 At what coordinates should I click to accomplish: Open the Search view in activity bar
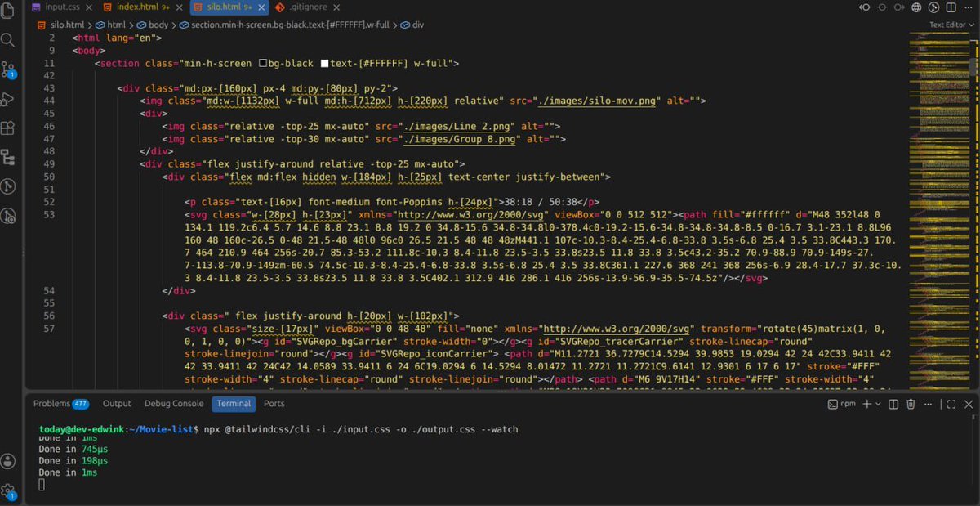tap(7, 40)
